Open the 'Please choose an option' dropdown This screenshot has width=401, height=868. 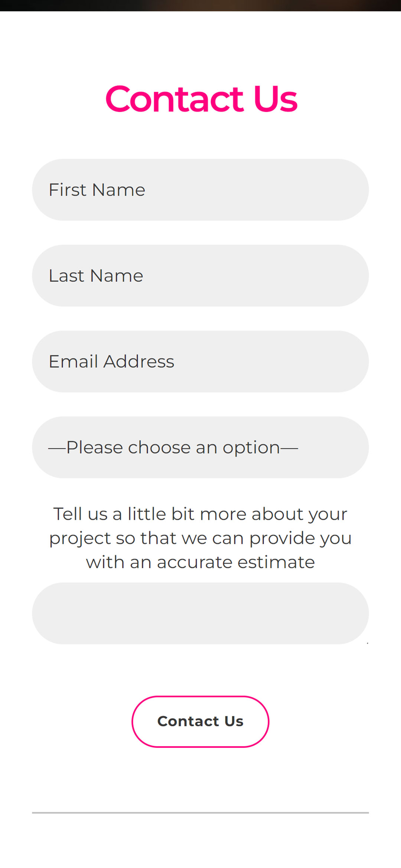(x=200, y=447)
